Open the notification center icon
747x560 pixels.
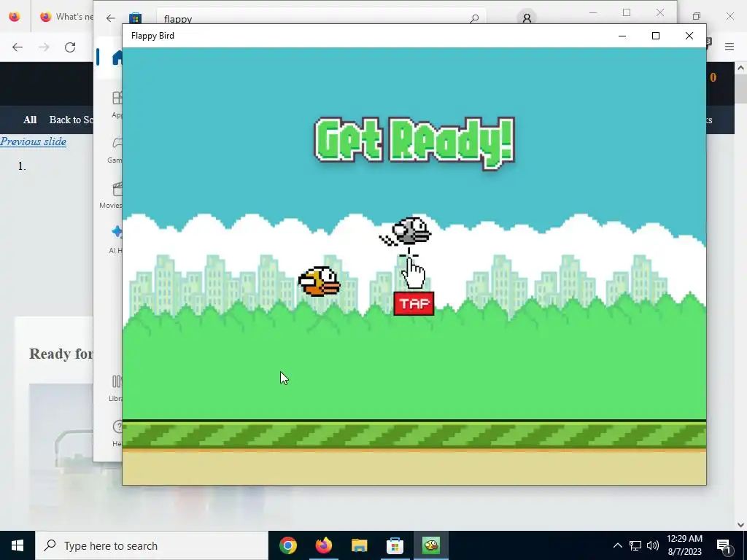[x=724, y=545]
